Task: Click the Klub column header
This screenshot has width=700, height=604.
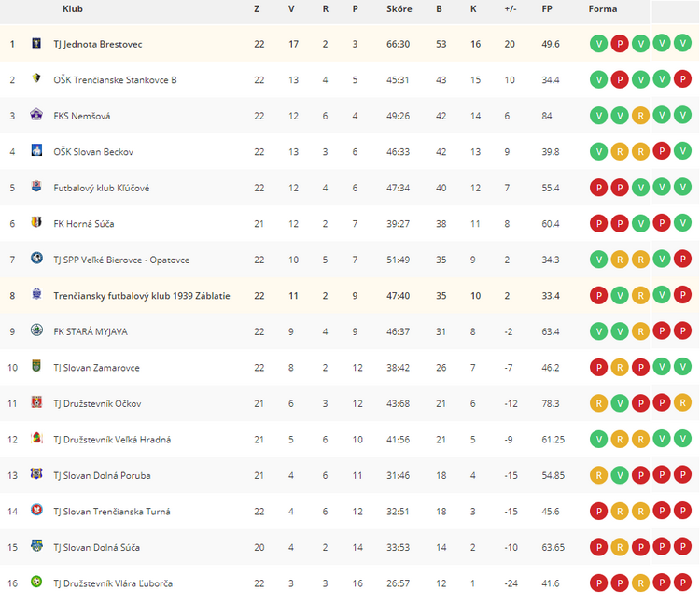Action: click(73, 9)
